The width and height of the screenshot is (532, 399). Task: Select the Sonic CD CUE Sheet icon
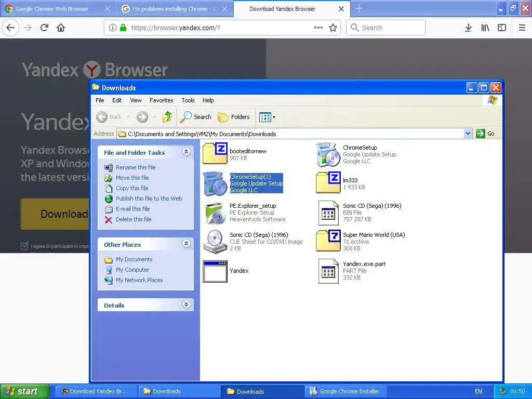215,242
